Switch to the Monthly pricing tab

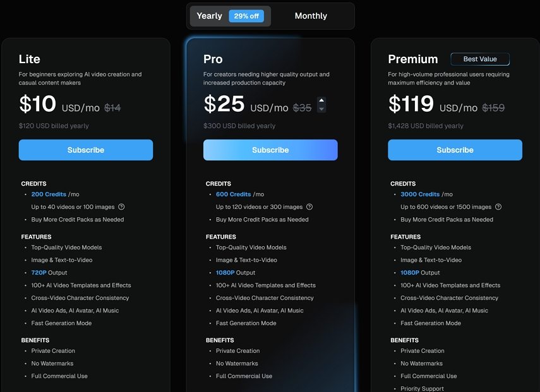(x=310, y=16)
